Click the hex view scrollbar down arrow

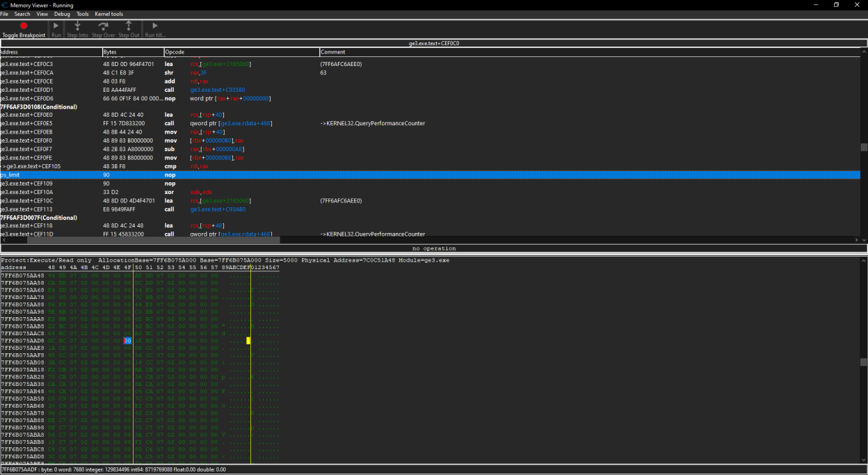tap(864, 460)
